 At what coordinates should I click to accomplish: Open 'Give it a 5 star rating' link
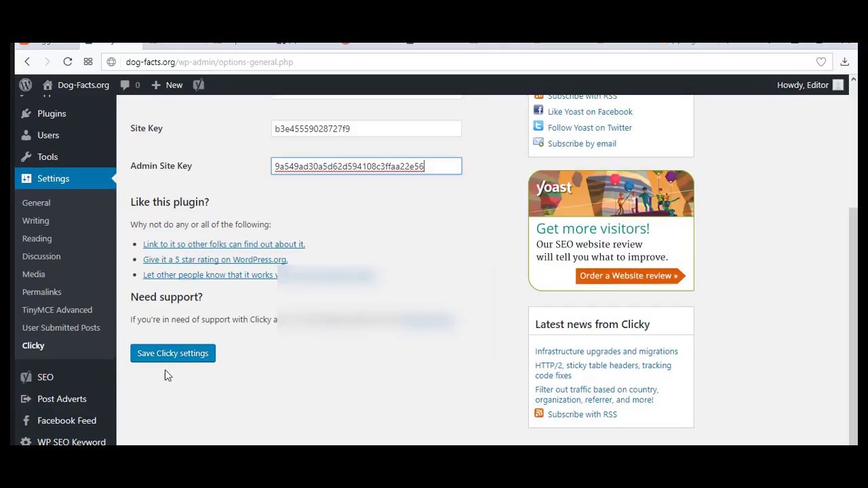click(x=215, y=260)
